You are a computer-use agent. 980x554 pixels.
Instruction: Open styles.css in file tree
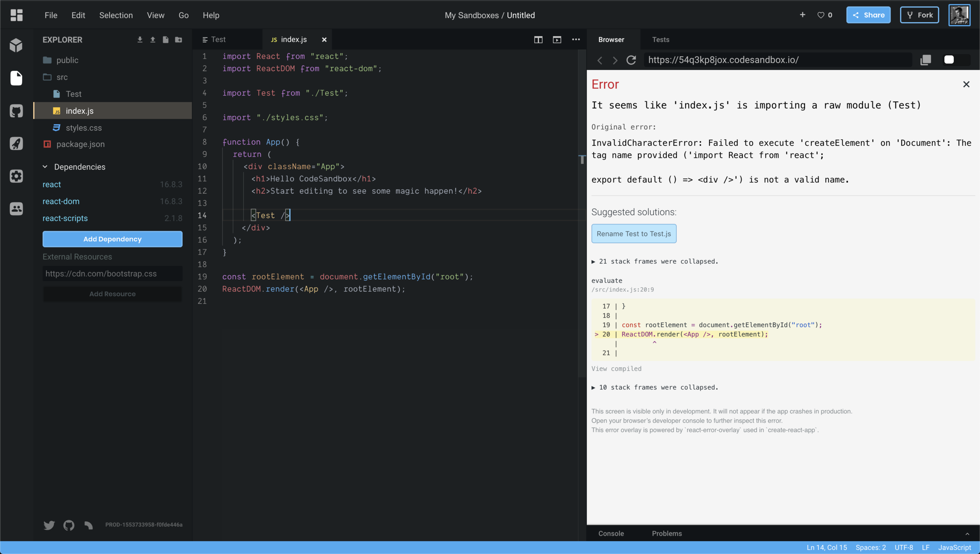click(84, 128)
